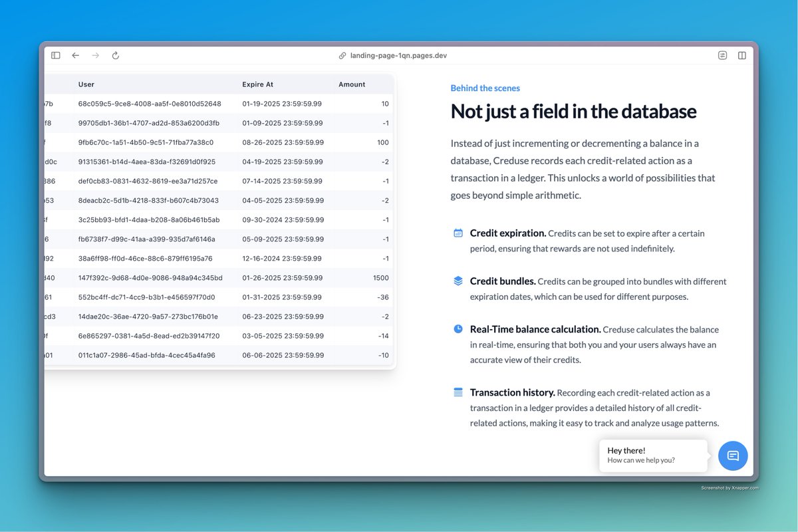This screenshot has width=798, height=532.
Task: Click user ID 011c1a07-2986-45ad-bfda-4cec45a4fa96
Action: [147, 355]
